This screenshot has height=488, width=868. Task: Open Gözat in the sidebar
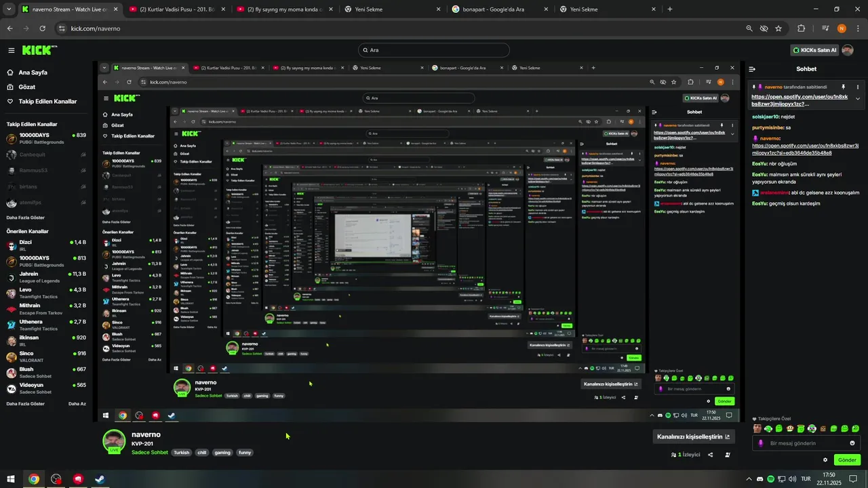click(x=21, y=87)
